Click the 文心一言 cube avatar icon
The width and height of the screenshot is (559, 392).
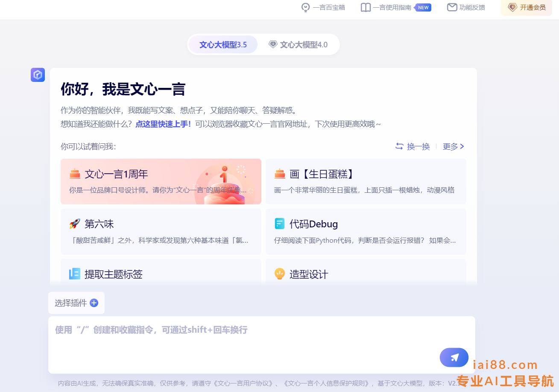pos(38,75)
